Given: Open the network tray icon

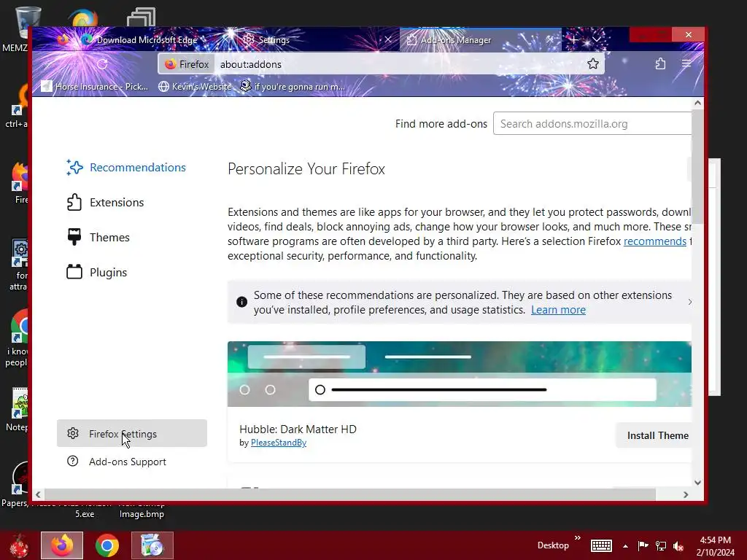Looking at the screenshot, I should point(660,545).
